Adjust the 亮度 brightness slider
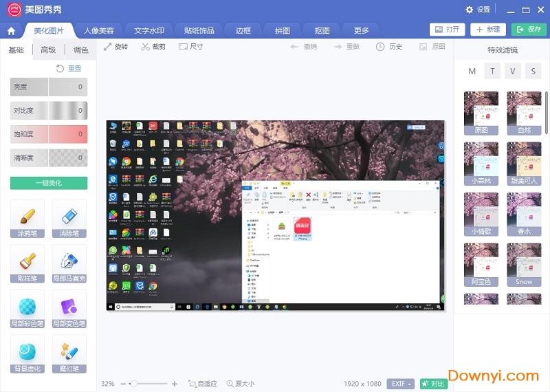Image resolution: width=550 pixels, height=392 pixels. click(x=49, y=87)
